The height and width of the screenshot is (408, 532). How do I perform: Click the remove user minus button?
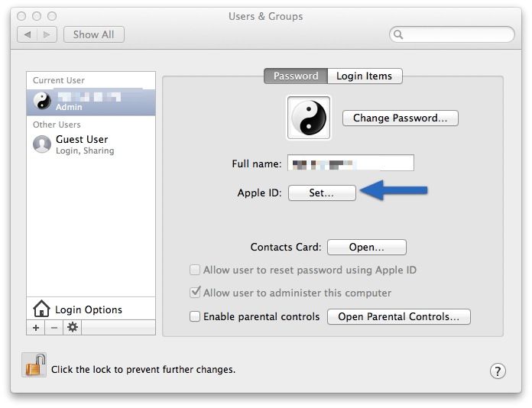click(x=54, y=327)
